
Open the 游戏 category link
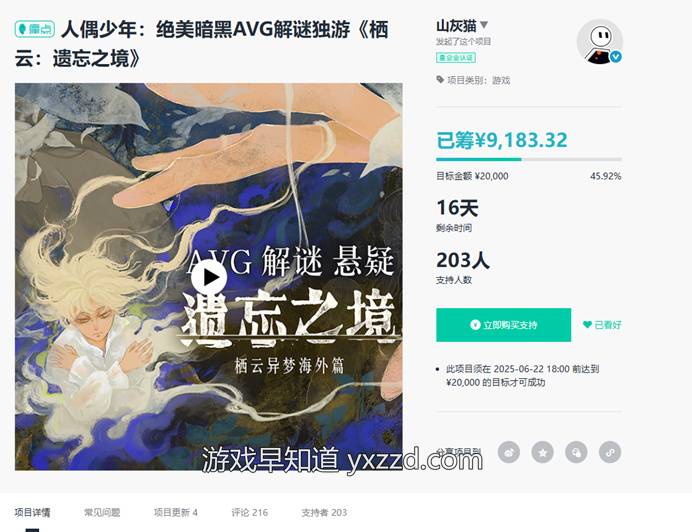click(x=501, y=80)
